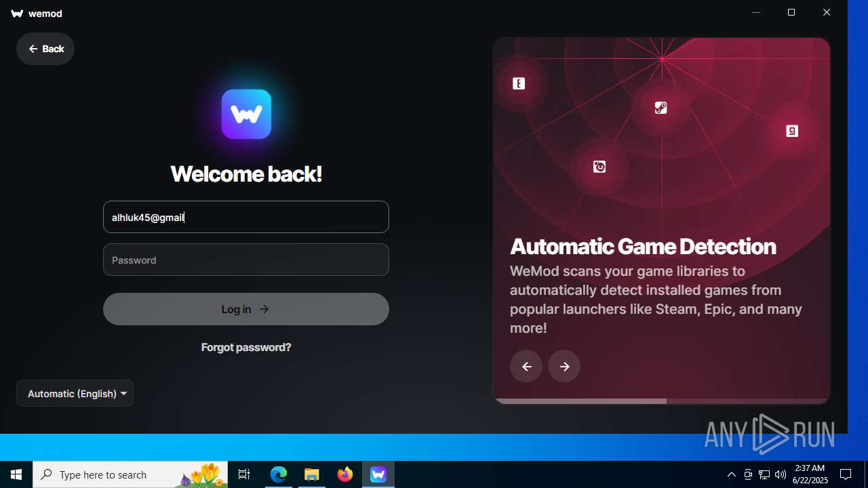Open the notification center icon
This screenshot has height=488, width=868.
coord(846,474)
